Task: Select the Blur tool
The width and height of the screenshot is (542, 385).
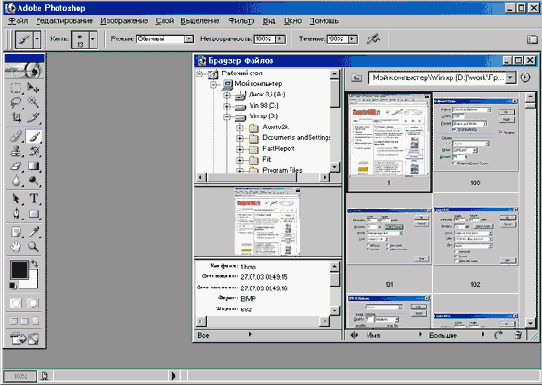Action: (x=16, y=181)
